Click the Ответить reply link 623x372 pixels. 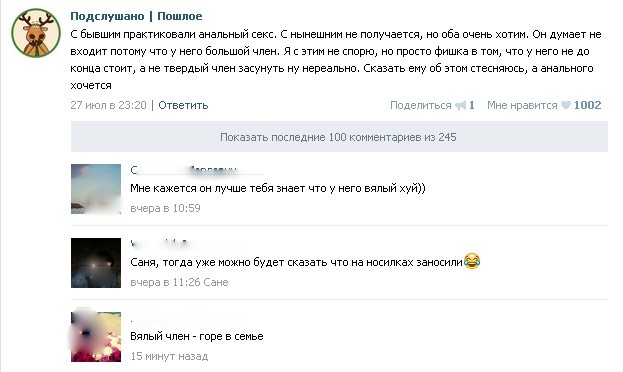pyautogui.click(x=183, y=105)
